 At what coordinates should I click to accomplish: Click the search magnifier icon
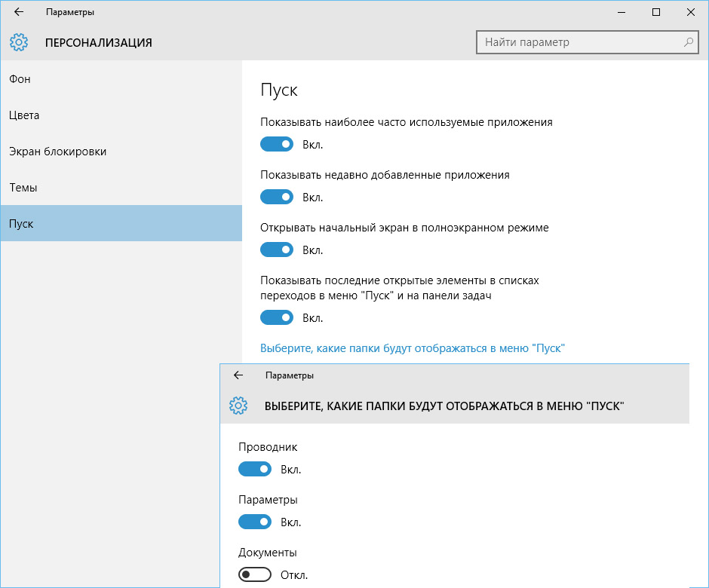689,42
